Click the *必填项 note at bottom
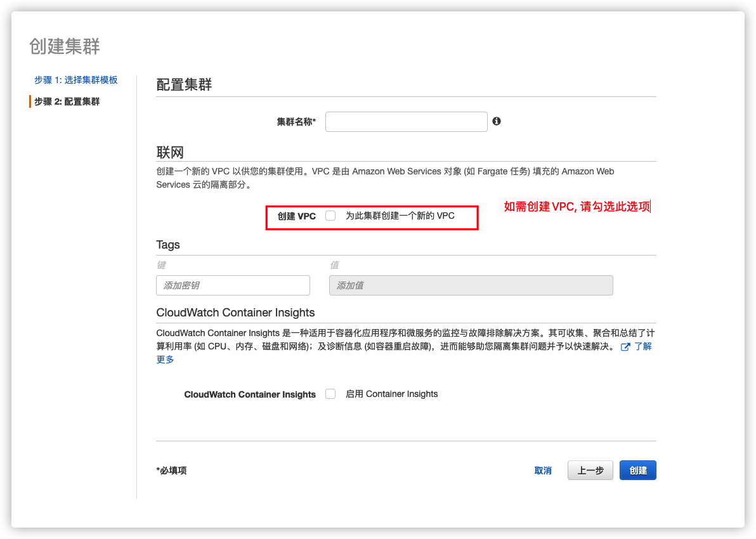This screenshot has height=539, width=756. click(171, 471)
